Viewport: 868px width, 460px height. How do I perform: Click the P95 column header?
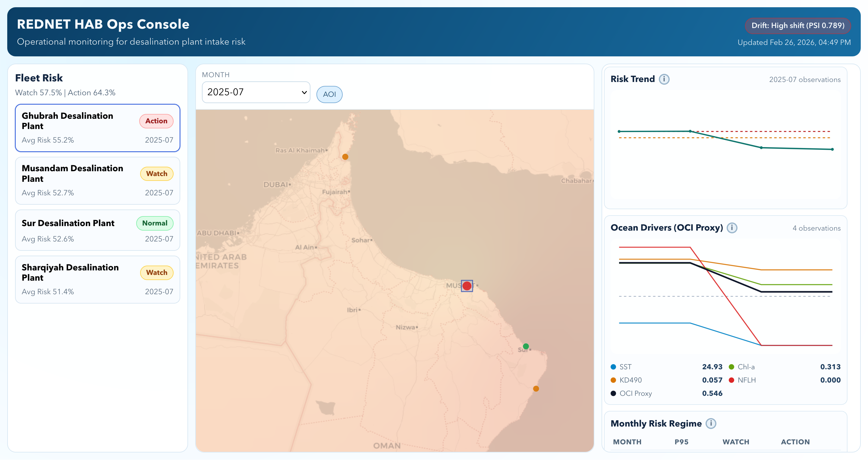pyautogui.click(x=681, y=442)
